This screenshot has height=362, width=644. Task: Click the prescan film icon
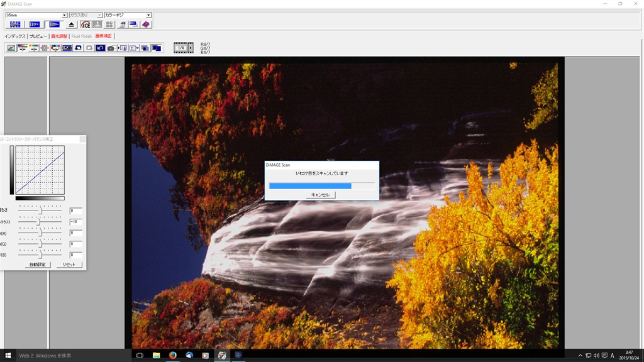[35, 25]
